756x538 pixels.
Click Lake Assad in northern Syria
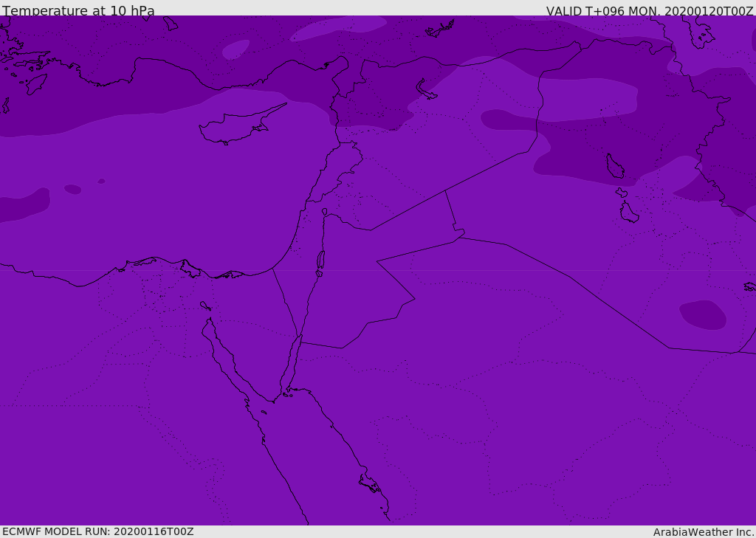(x=426, y=90)
